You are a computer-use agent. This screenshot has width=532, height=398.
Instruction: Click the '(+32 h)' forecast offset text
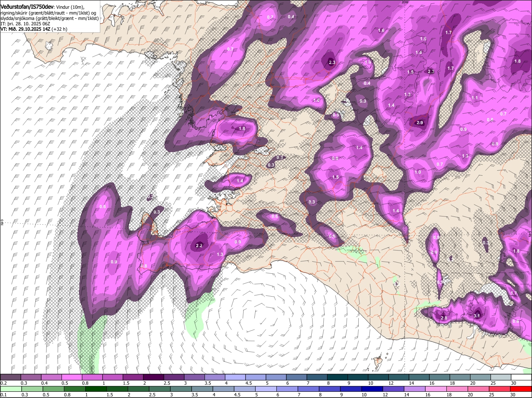click(x=59, y=29)
